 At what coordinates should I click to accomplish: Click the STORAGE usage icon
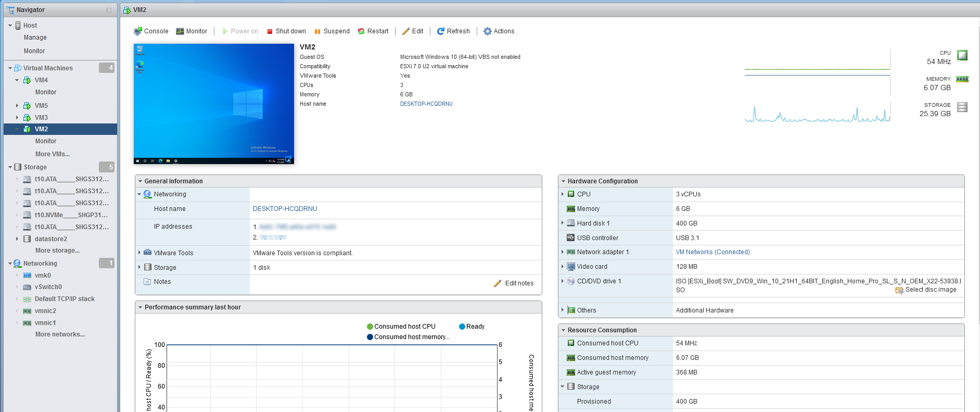point(962,107)
